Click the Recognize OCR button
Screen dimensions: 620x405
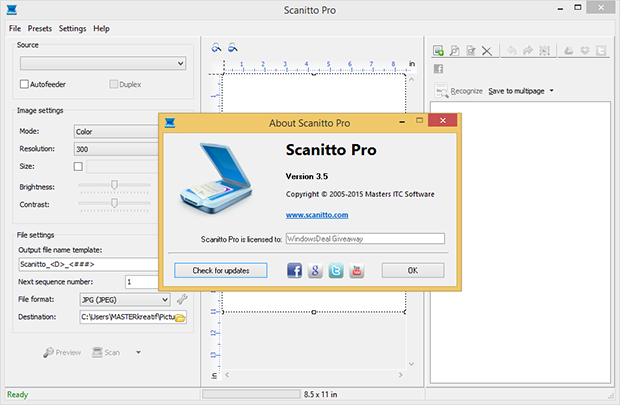[459, 91]
